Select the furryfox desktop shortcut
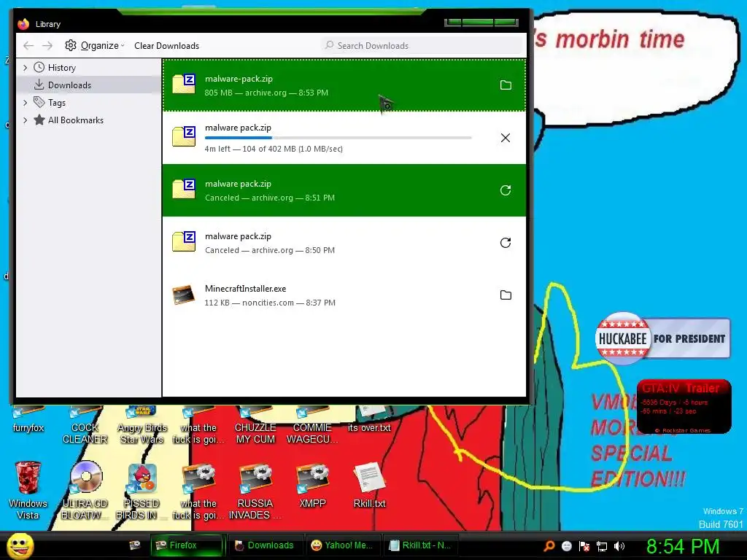Image resolution: width=747 pixels, height=560 pixels. (x=28, y=420)
